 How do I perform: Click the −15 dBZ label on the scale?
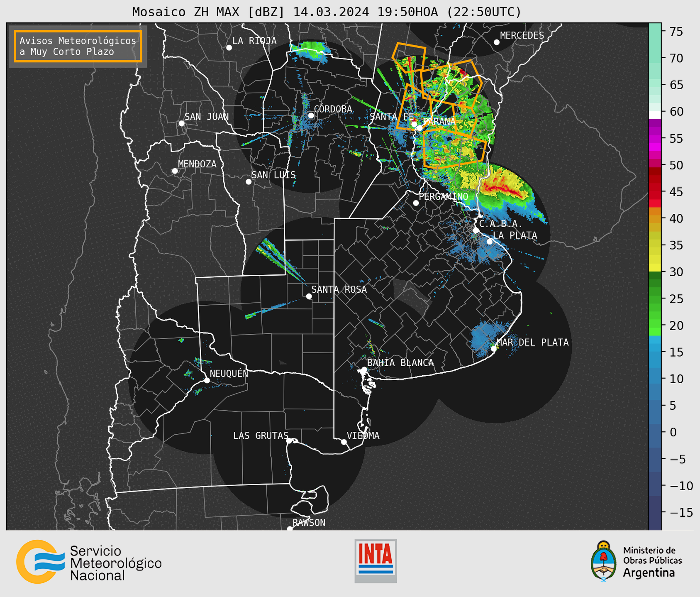coord(680,512)
